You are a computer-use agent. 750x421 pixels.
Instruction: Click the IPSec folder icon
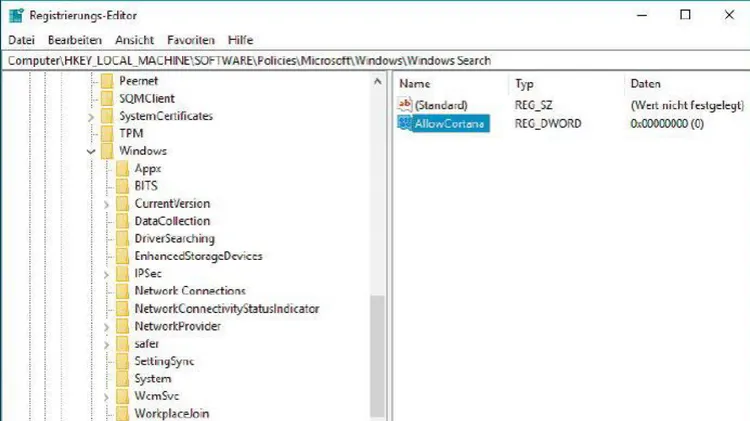tap(122, 274)
